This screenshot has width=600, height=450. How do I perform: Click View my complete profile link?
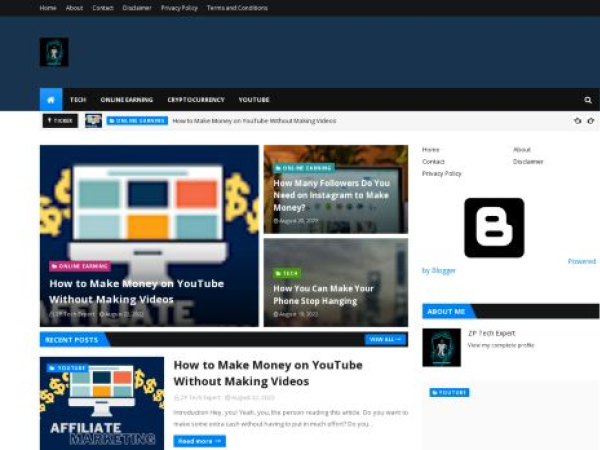(500, 345)
